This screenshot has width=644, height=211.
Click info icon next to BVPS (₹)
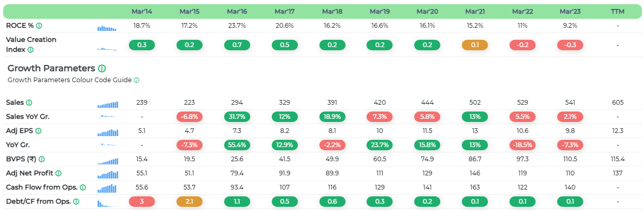42,159
